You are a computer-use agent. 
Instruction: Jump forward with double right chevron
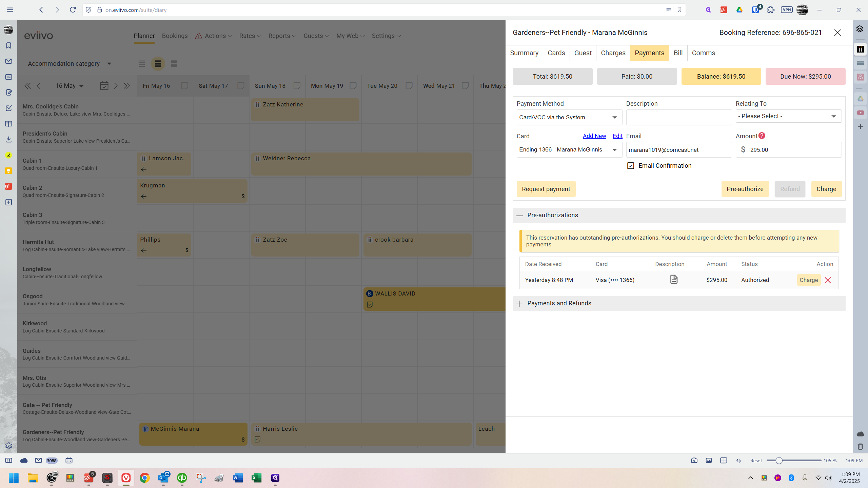click(x=127, y=86)
